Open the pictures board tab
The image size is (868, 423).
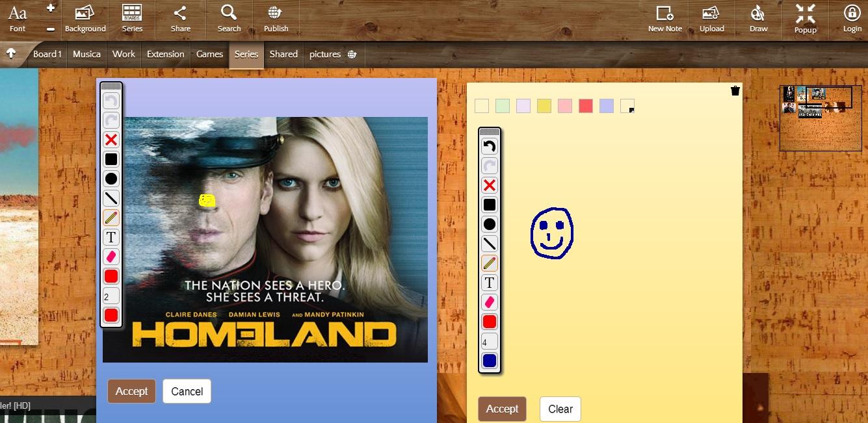333,54
